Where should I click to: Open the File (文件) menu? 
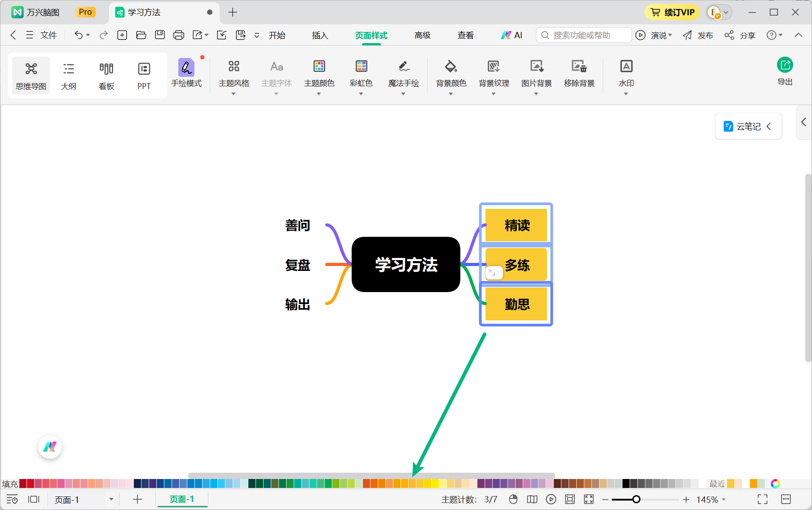41,35
